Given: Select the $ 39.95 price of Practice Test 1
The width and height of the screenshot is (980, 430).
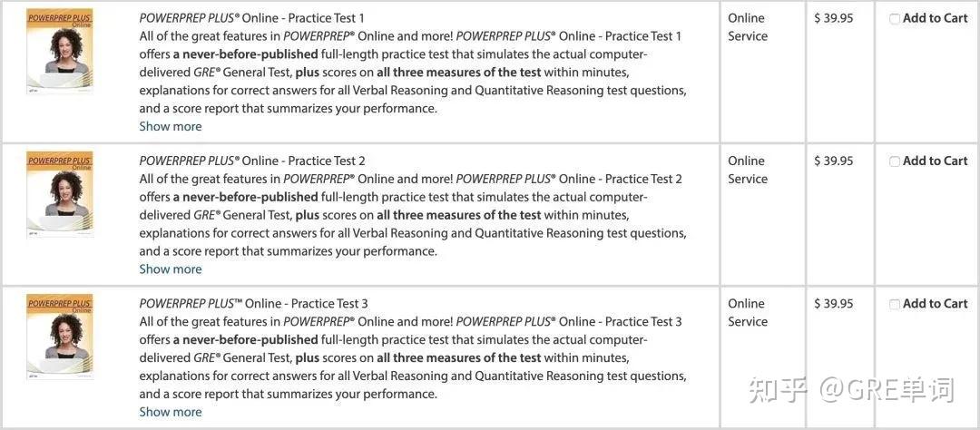Looking at the screenshot, I should pyautogui.click(x=834, y=18).
